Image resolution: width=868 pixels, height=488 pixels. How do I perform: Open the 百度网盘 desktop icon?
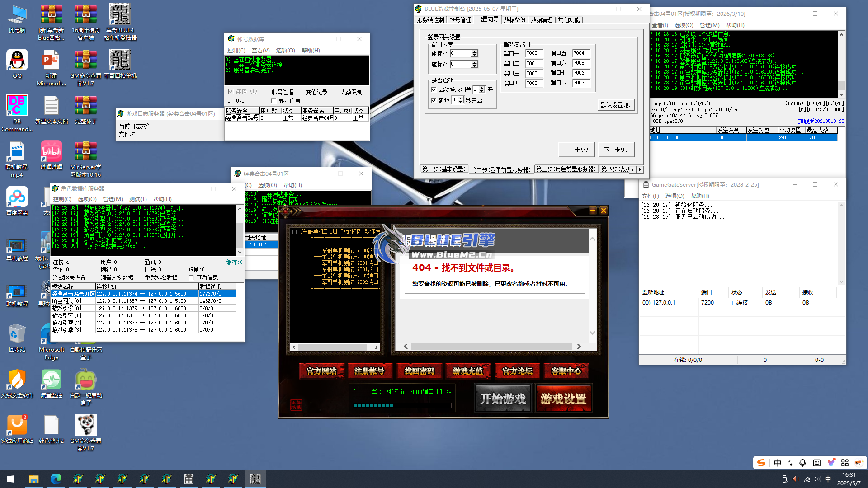[17, 201]
